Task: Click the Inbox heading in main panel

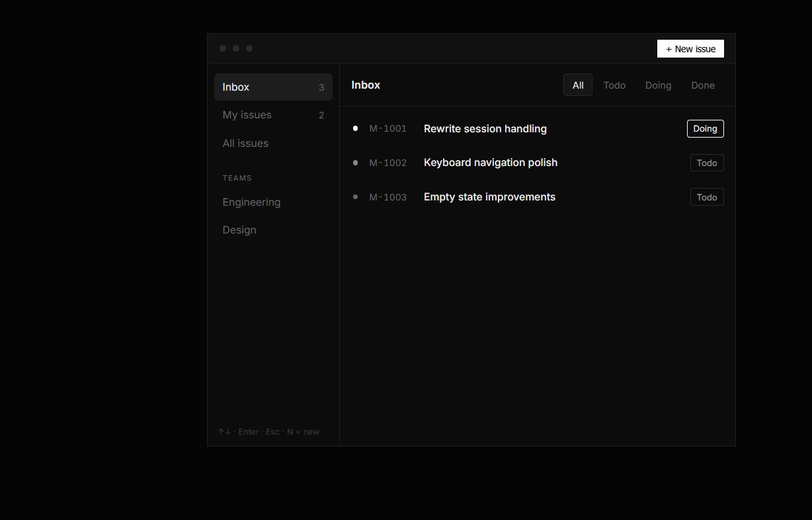Action: 366,85
